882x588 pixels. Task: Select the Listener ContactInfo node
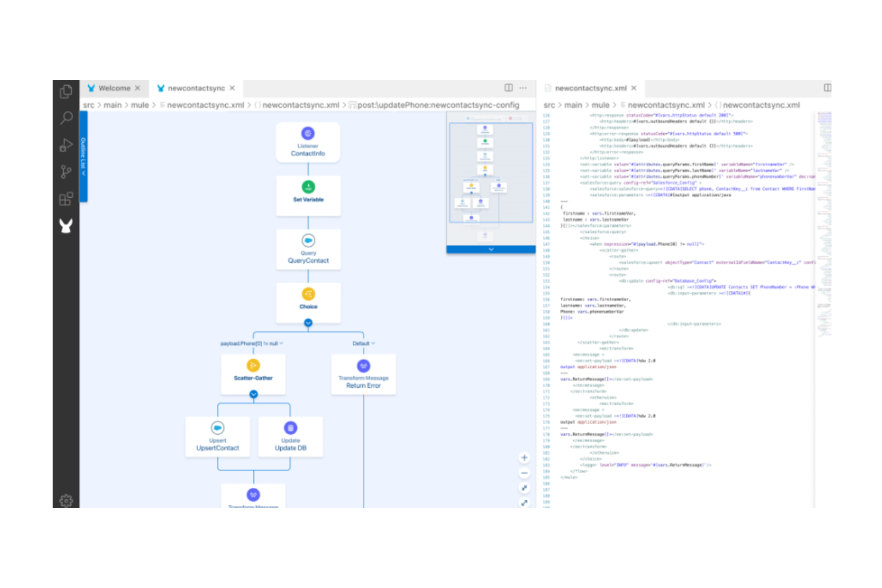point(308,142)
